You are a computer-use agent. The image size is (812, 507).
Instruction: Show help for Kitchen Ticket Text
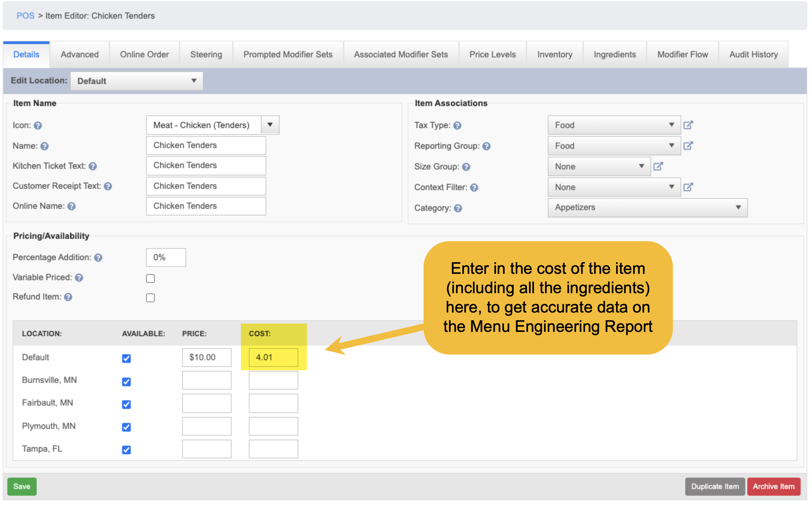pyautogui.click(x=93, y=166)
